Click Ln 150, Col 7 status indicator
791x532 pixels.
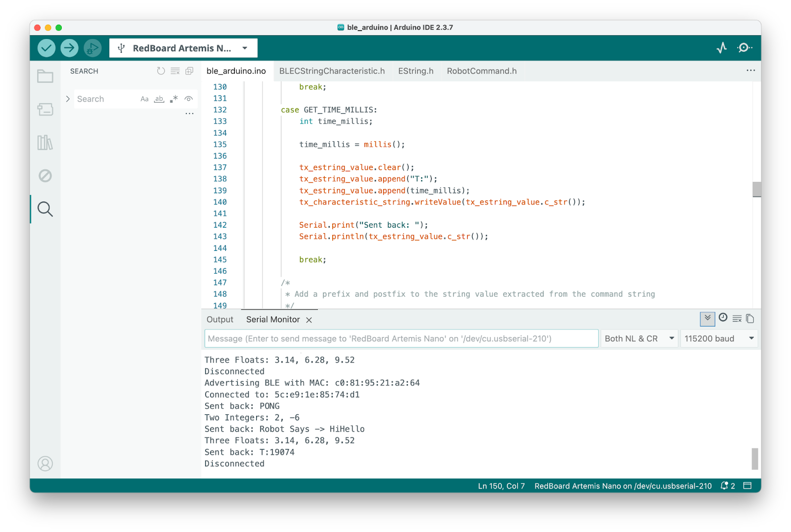501,486
